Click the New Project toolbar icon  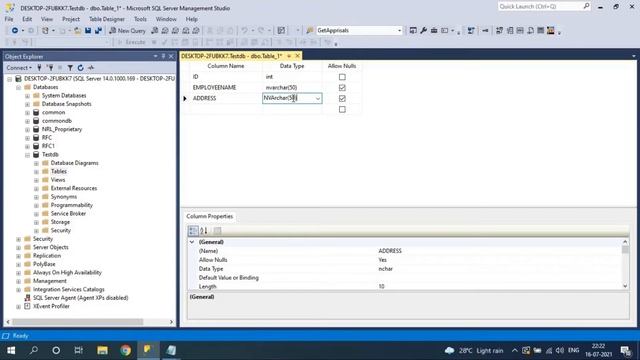[45, 31]
